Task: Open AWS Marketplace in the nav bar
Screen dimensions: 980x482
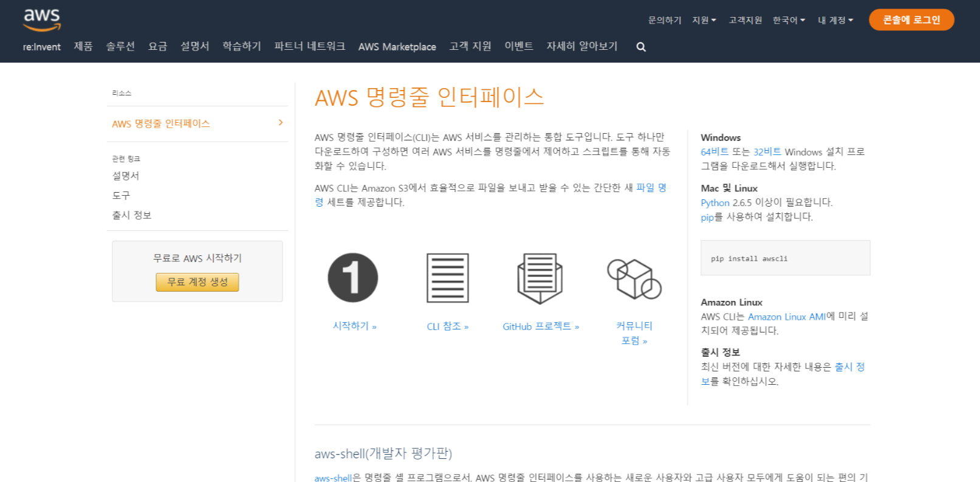Action: pyautogui.click(x=397, y=47)
